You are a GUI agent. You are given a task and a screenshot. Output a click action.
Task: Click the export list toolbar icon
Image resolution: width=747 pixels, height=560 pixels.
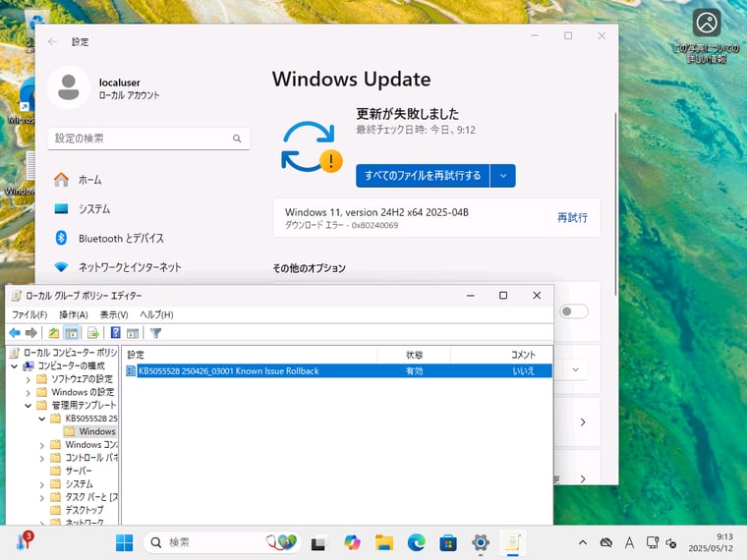coord(93,333)
